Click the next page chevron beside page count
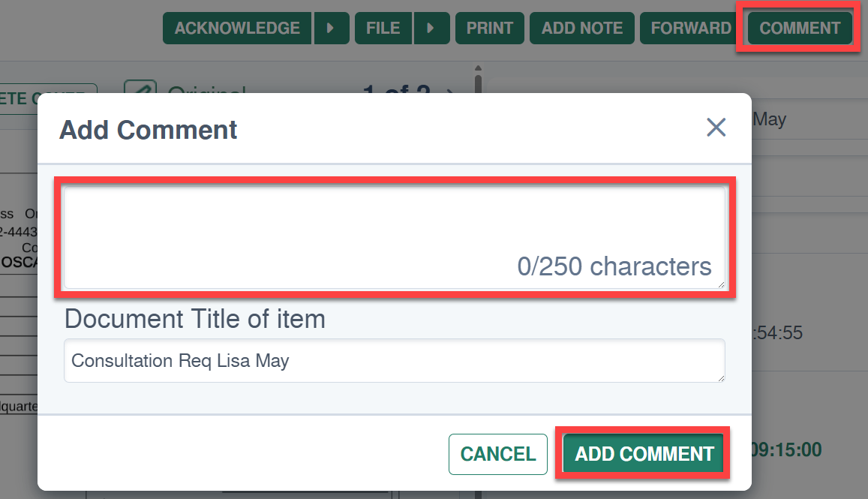Screen dimensions: 868x499 pos(449,90)
